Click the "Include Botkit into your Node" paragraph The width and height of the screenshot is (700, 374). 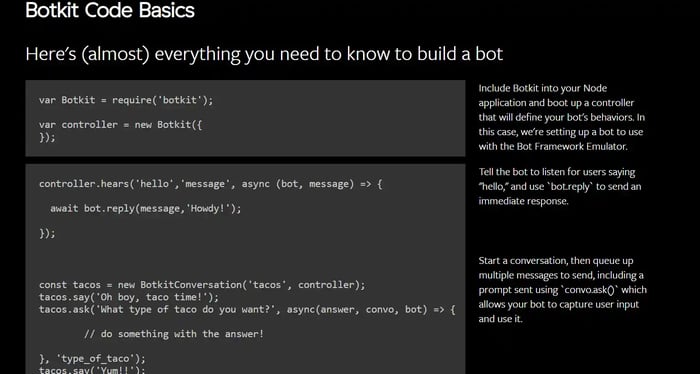coord(562,117)
